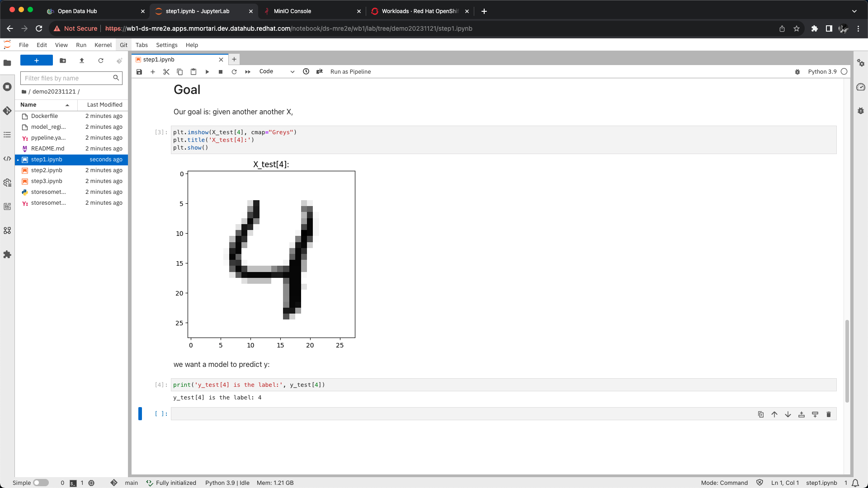Click the notebook vertical scrollbar
868x488 pixels.
click(x=847, y=361)
